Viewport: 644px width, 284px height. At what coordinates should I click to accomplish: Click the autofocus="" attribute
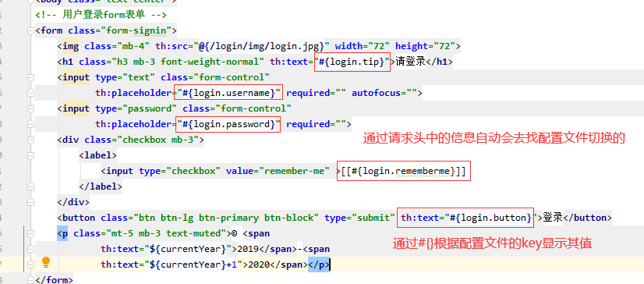point(384,93)
